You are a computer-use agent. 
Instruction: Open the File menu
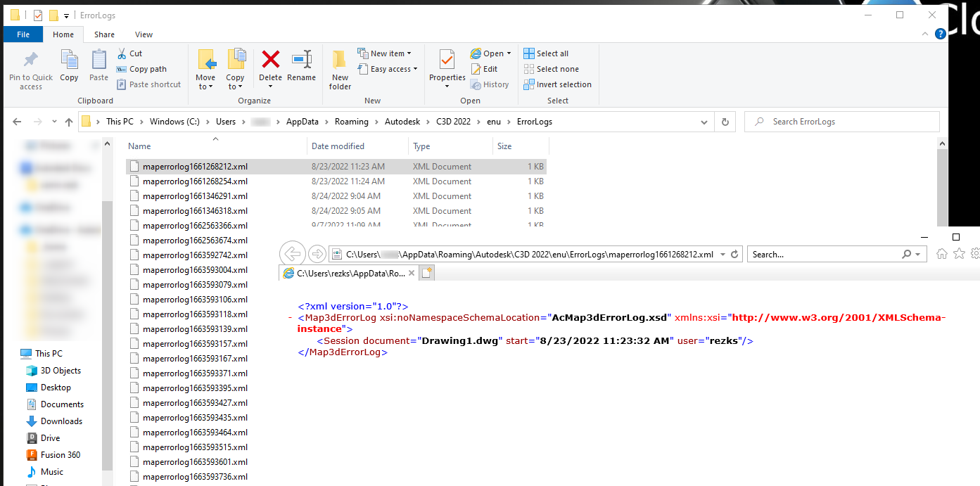tap(23, 34)
